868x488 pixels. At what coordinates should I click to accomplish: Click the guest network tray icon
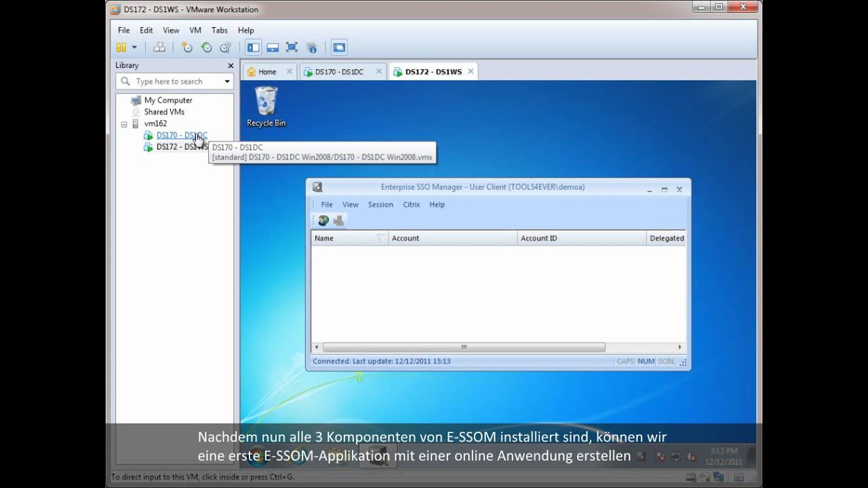point(675,457)
